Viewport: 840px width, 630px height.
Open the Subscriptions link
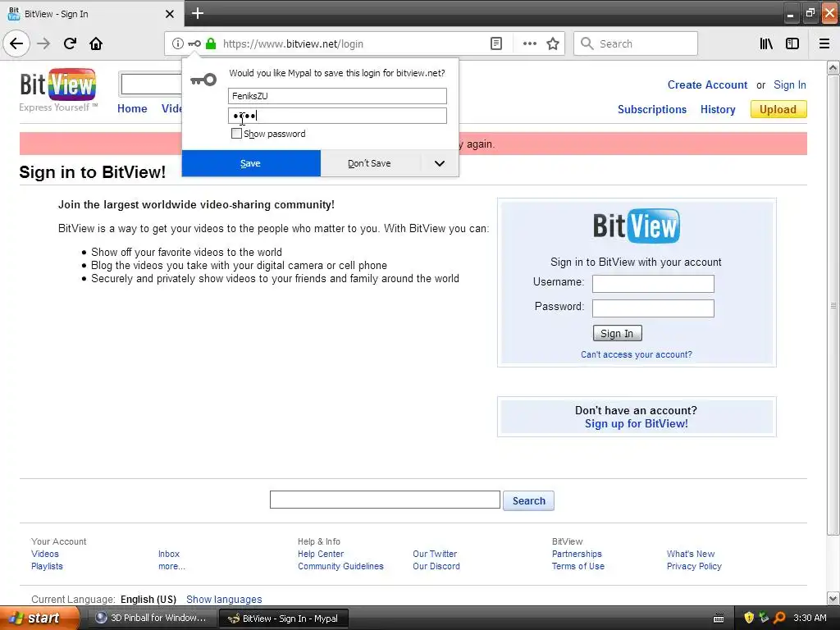652,109
